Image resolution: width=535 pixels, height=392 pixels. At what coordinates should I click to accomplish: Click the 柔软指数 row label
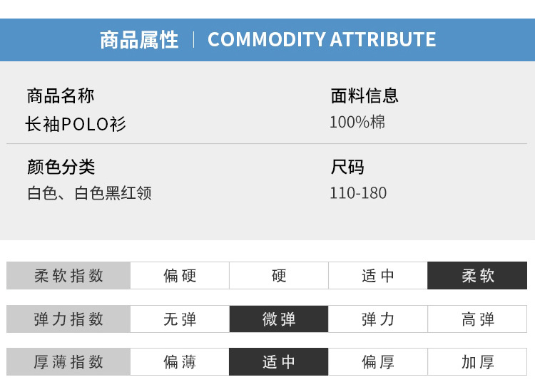coord(68,276)
